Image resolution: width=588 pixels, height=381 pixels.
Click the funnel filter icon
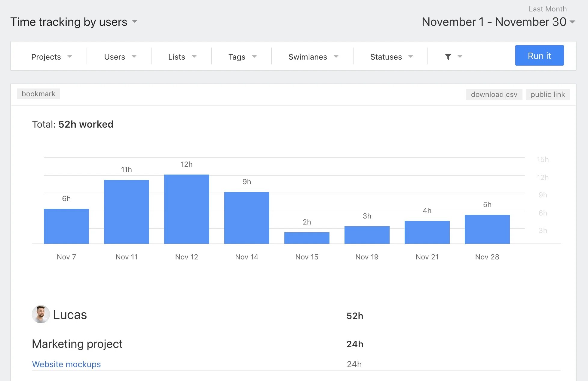(x=448, y=57)
